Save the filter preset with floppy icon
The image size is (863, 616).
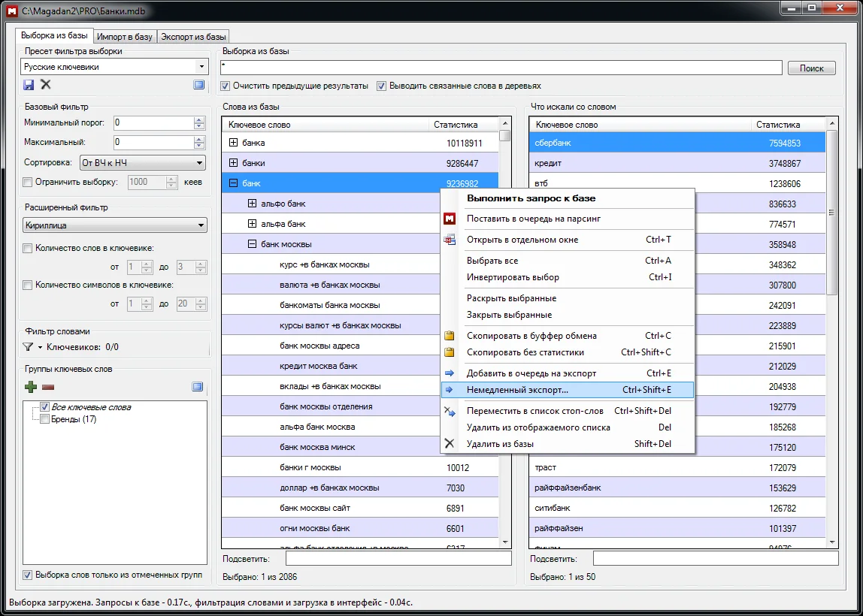pos(28,85)
